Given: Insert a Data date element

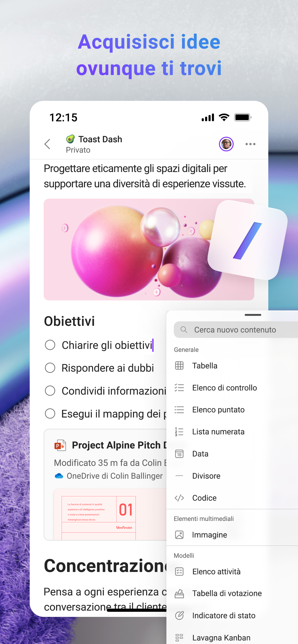Looking at the screenshot, I should pyautogui.click(x=232, y=453).
